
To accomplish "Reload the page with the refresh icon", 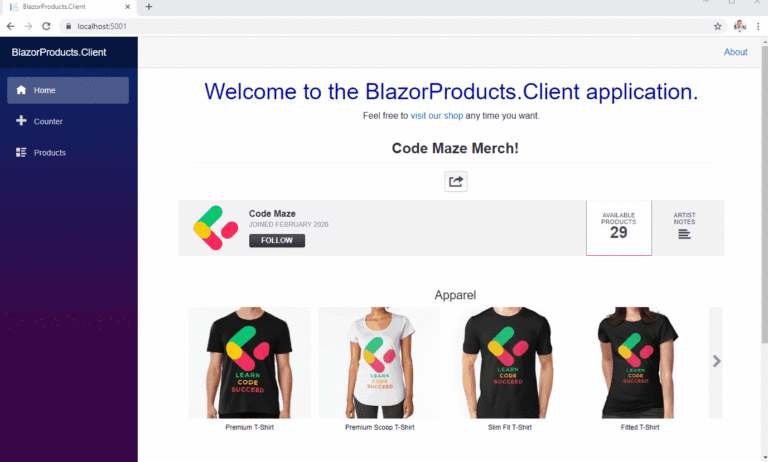I will (46, 26).
